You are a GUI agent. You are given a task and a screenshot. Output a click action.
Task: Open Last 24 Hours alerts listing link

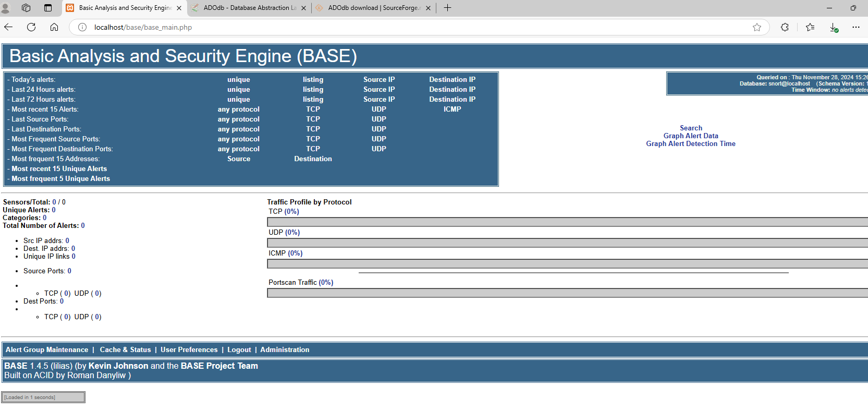[313, 89]
